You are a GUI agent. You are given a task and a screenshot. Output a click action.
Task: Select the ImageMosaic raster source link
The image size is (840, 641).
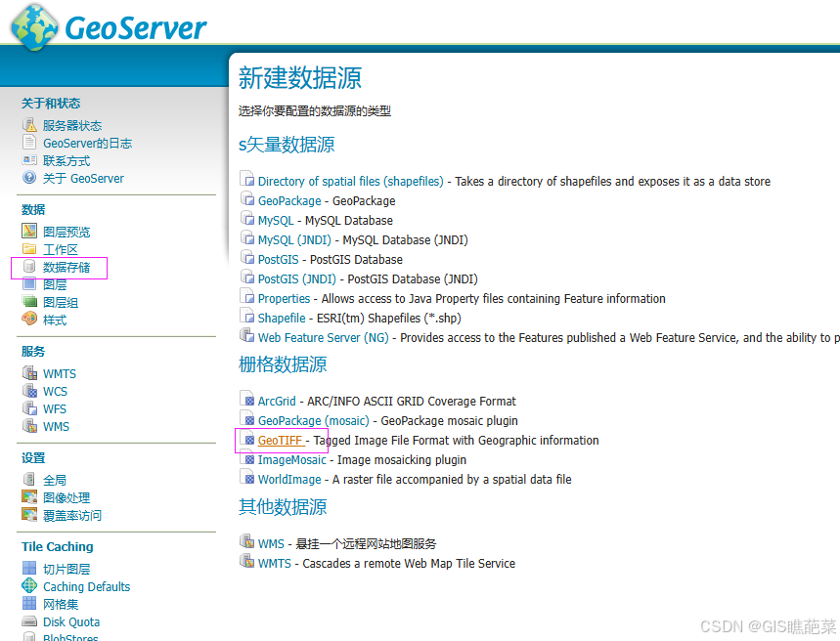292,460
